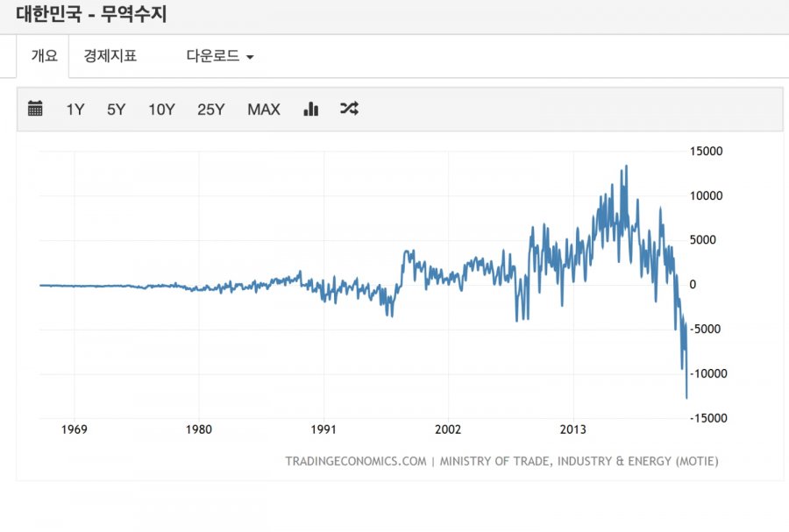Image resolution: width=789 pixels, height=532 pixels.
Task: Click the 15000 y-axis label
Action: pyautogui.click(x=706, y=152)
